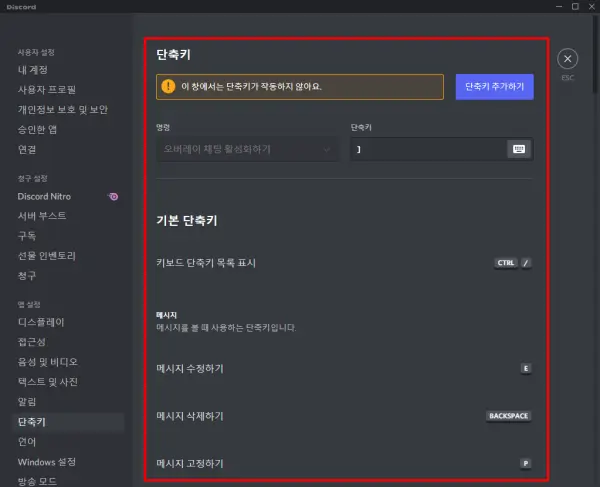The image size is (600, 487).
Task: Click the BACKSPACE key badge
Action: point(509,416)
